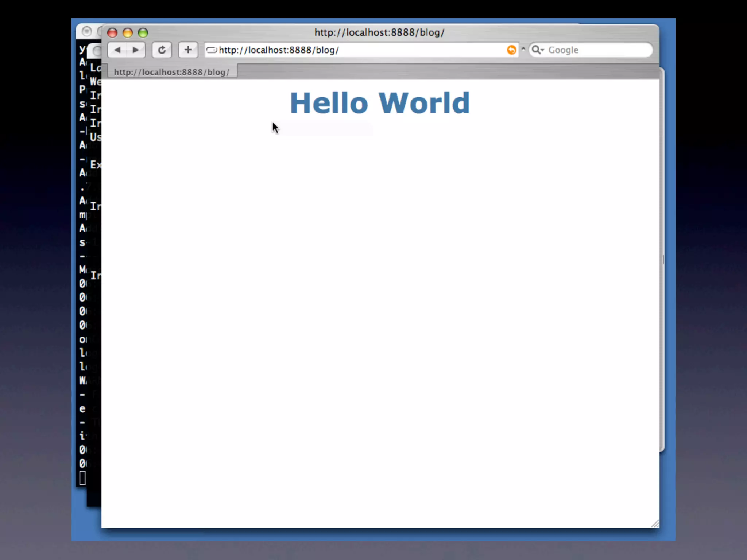747x560 pixels.
Task: Click the orange SnapBack arrow icon
Action: point(511,50)
